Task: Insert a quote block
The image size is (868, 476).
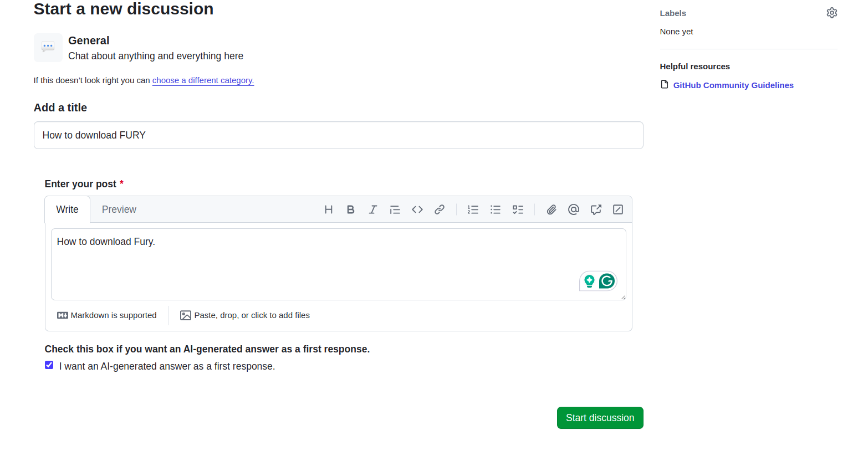Action: 395,209
